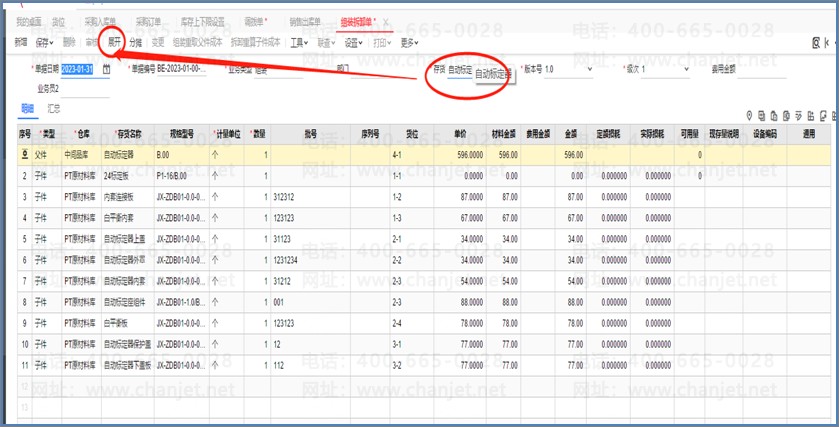Image resolution: width=839 pixels, height=427 pixels.
Task: Click the 业务类型 field
Action: click(x=278, y=70)
